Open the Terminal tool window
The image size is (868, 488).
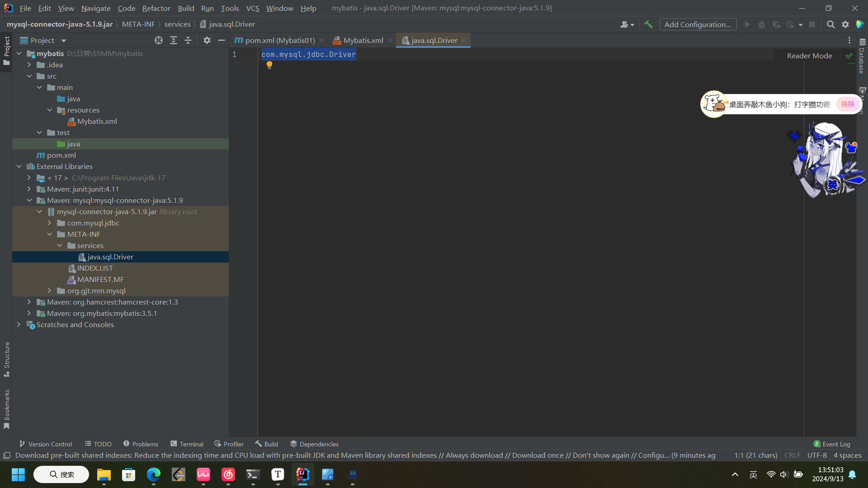coord(187,444)
